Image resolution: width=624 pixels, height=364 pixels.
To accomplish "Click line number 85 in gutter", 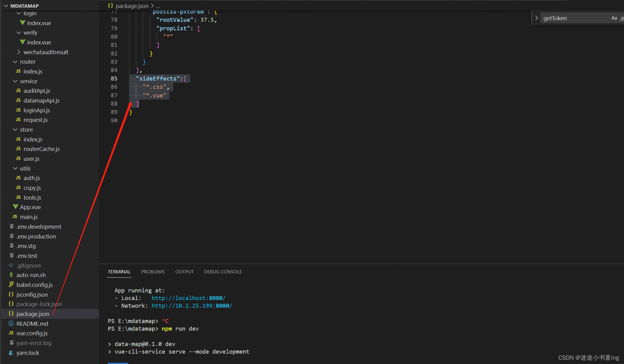I will tap(114, 79).
